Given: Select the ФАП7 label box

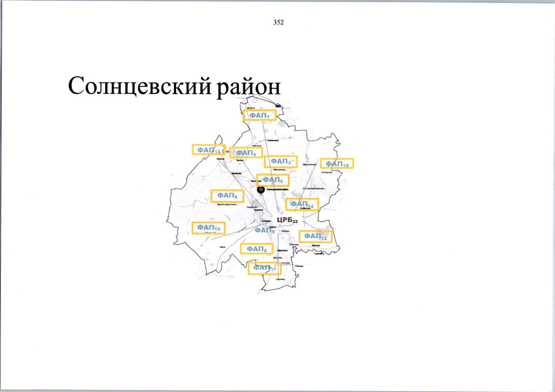Looking at the screenshot, I should click(260, 115).
